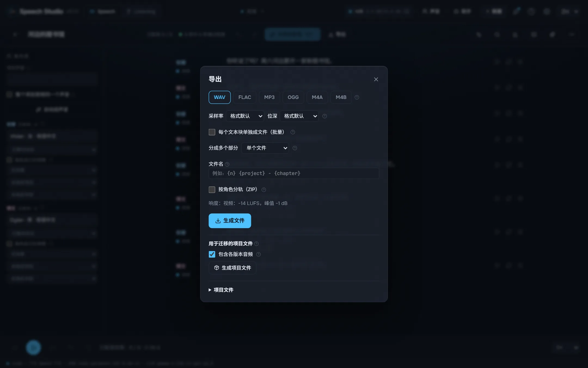The image size is (588, 368).
Task: Click help icon next to 文件名 label
Action: pyautogui.click(x=227, y=164)
